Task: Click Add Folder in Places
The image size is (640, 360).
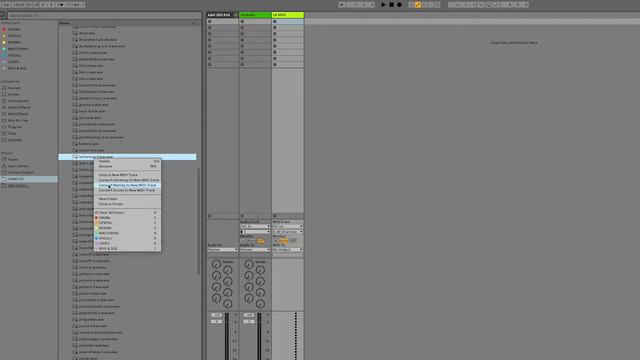Action: [x=18, y=186]
